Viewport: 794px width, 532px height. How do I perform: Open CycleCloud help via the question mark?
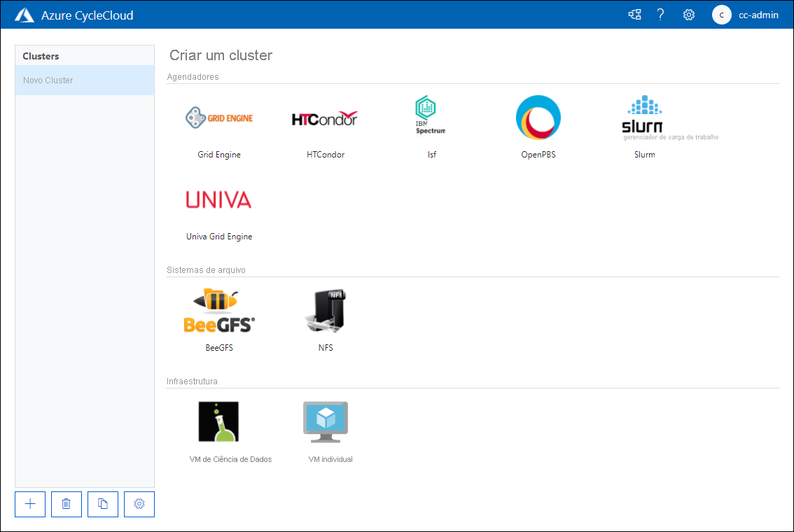point(660,14)
